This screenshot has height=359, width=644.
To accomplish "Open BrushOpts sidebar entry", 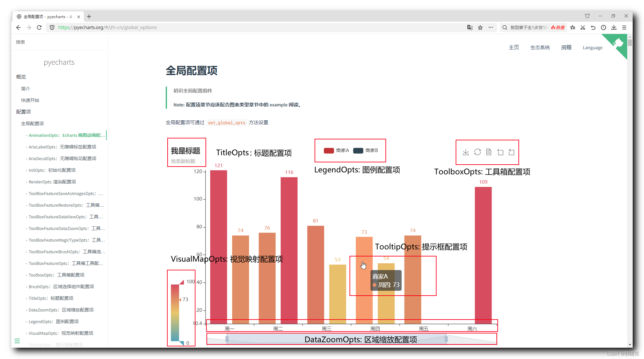I will [x=60, y=287].
